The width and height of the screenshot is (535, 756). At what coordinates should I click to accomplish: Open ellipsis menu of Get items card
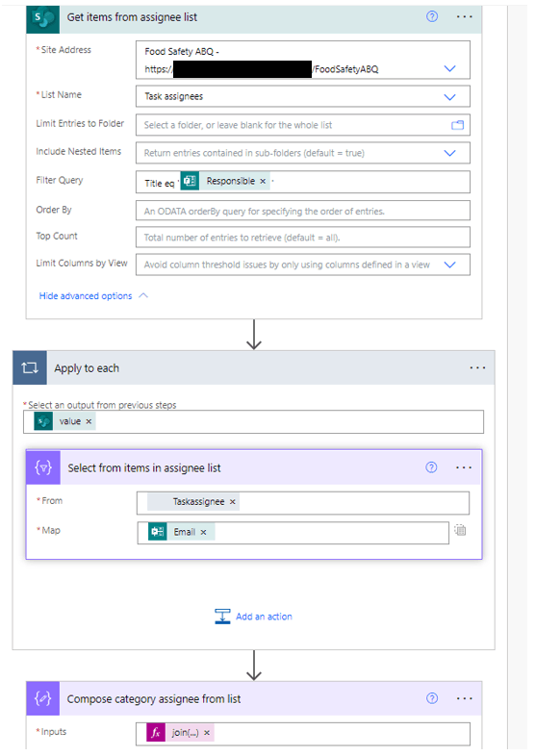point(464,17)
